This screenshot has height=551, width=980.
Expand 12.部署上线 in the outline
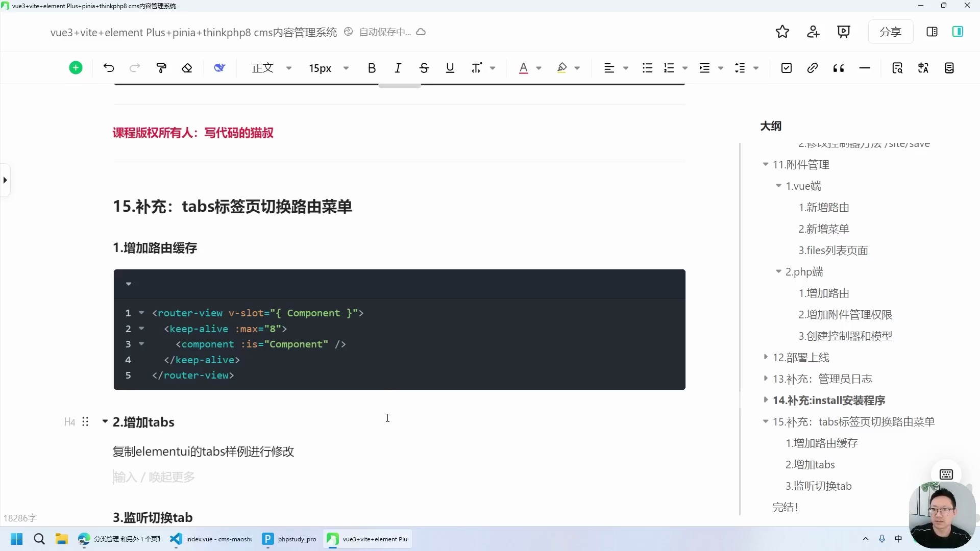tap(765, 357)
